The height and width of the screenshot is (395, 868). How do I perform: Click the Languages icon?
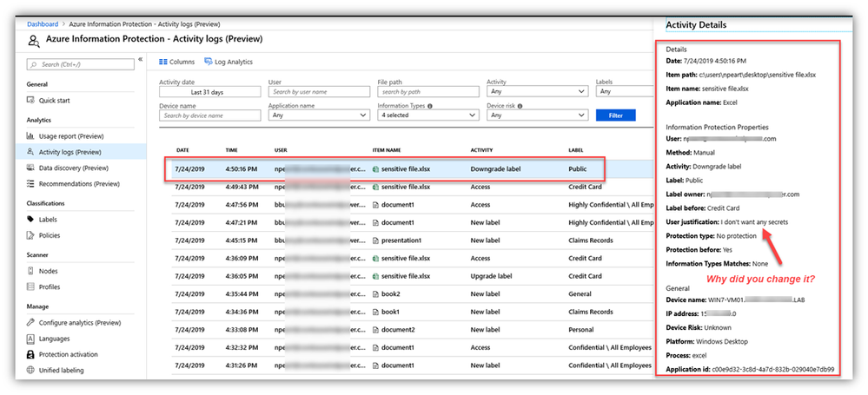pyautogui.click(x=30, y=339)
